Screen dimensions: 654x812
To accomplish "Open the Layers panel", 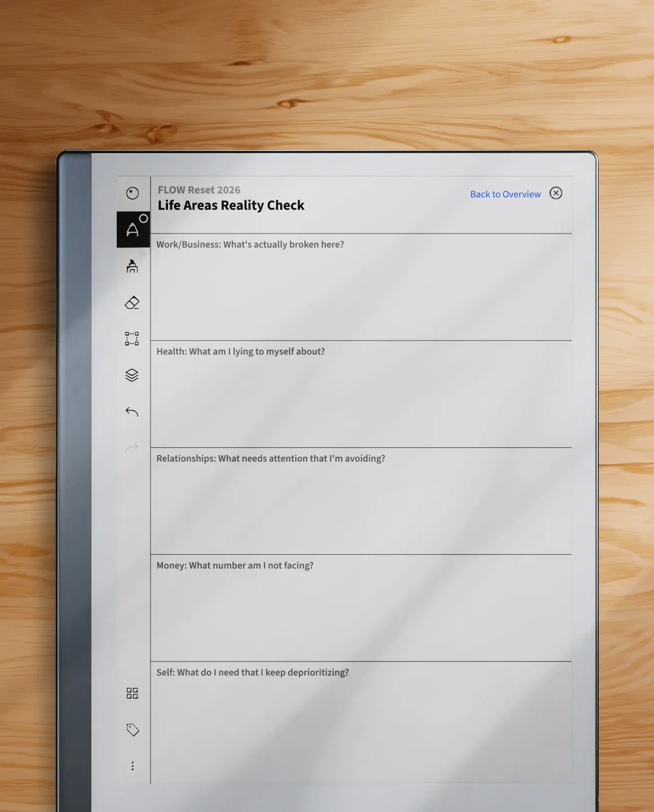I will (132, 375).
